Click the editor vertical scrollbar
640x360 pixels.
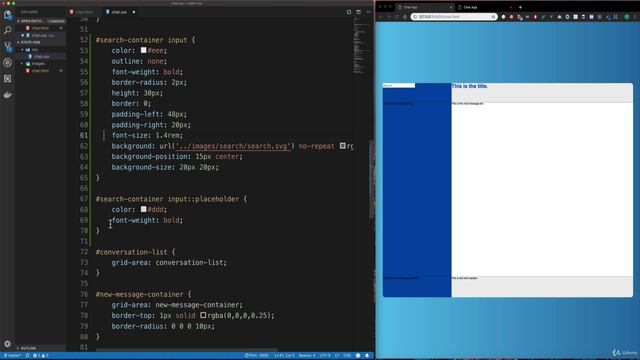coord(371,180)
